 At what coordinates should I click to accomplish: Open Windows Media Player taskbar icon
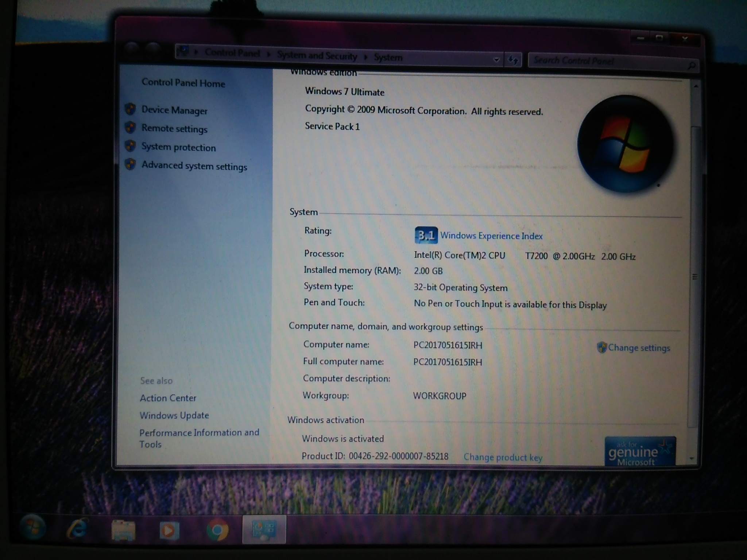coord(169,530)
